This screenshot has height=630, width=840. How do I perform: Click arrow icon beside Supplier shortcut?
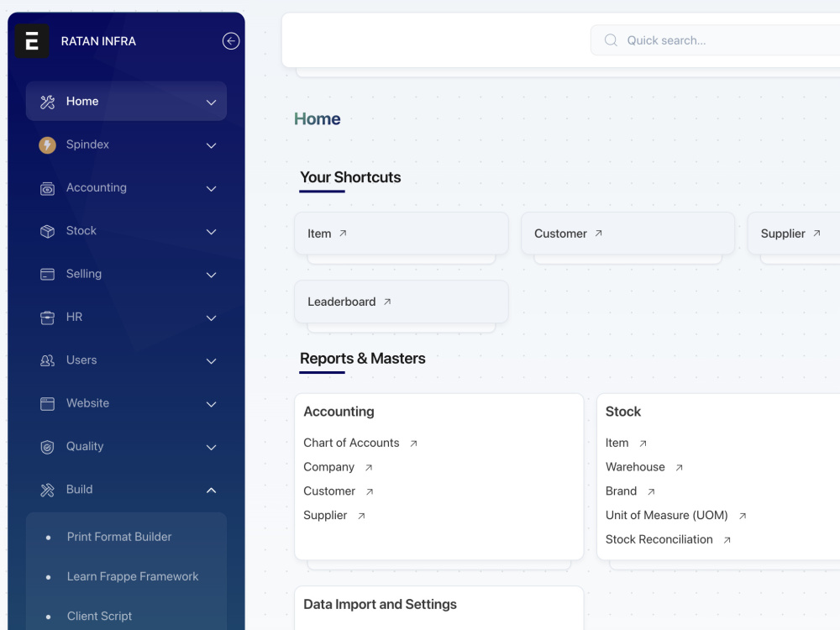(816, 233)
